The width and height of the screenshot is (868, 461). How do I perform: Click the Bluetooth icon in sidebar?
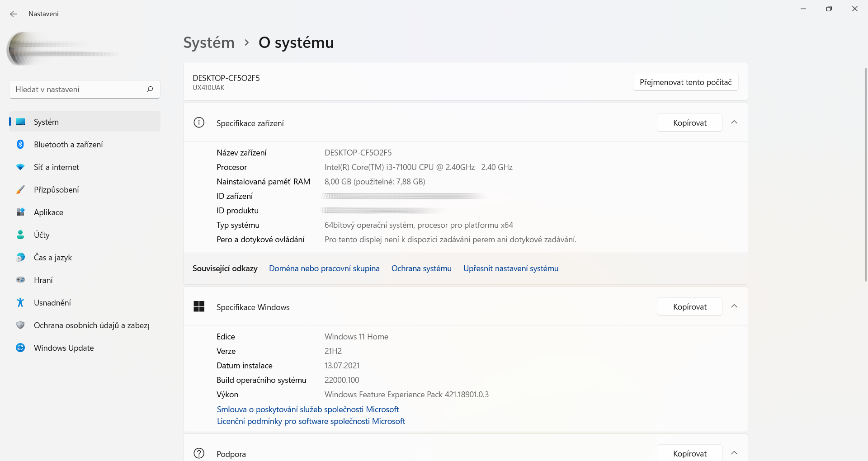pyautogui.click(x=20, y=144)
